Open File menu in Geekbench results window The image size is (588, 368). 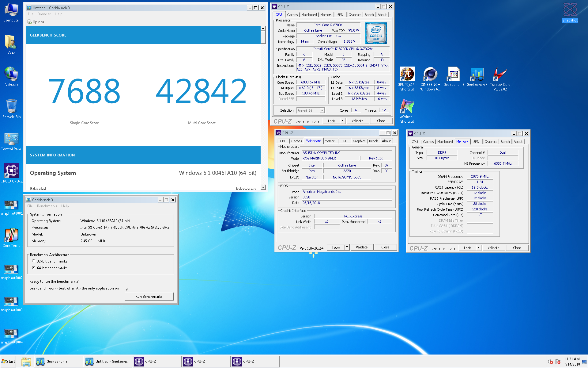(30, 14)
